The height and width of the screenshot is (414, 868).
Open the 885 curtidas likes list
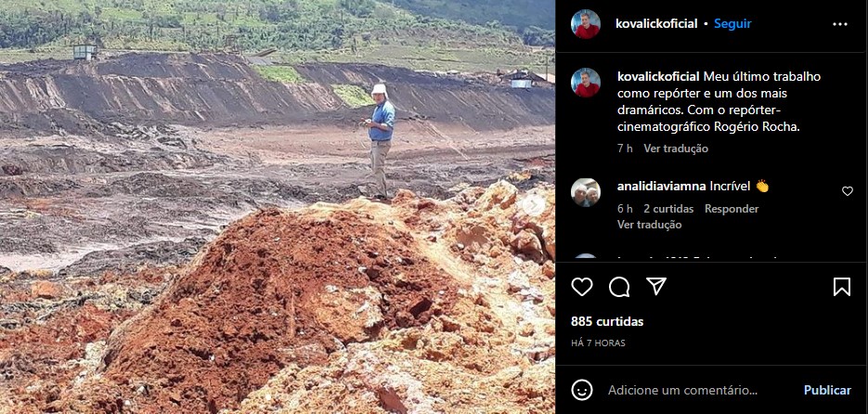tap(607, 321)
